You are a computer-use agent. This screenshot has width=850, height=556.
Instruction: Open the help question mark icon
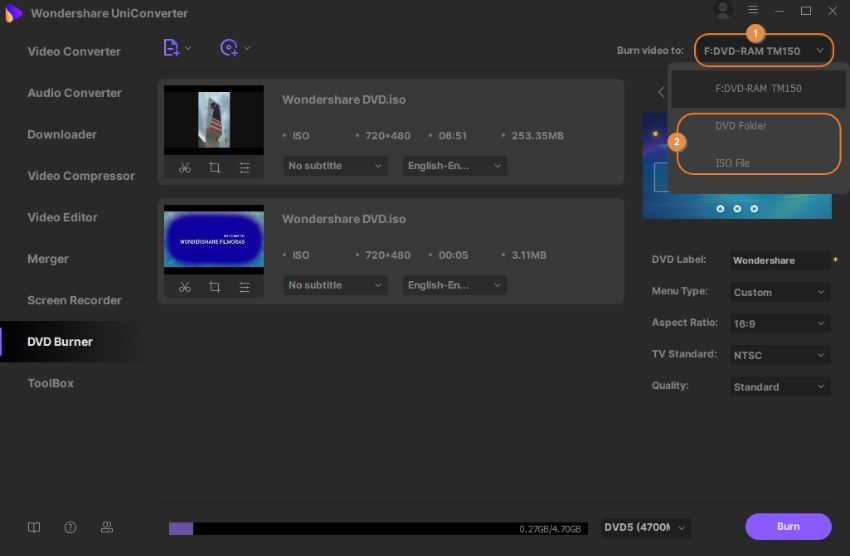pos(70,527)
